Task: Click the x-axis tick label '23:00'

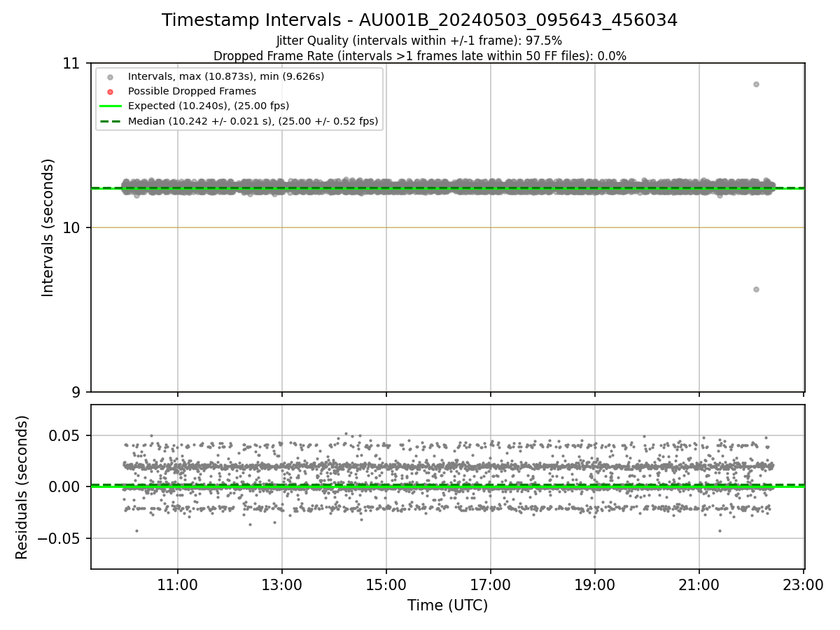Action: click(804, 584)
